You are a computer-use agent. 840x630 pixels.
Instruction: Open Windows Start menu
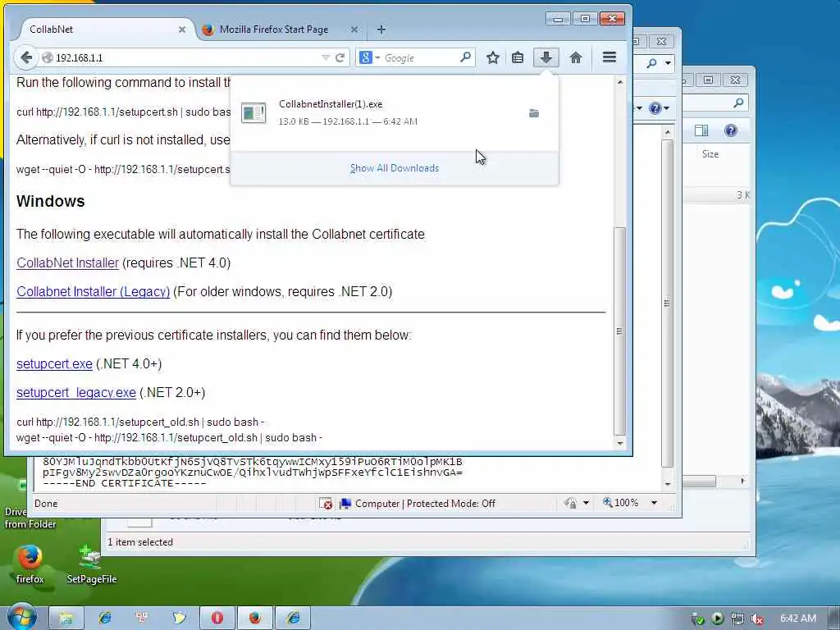coord(21,618)
